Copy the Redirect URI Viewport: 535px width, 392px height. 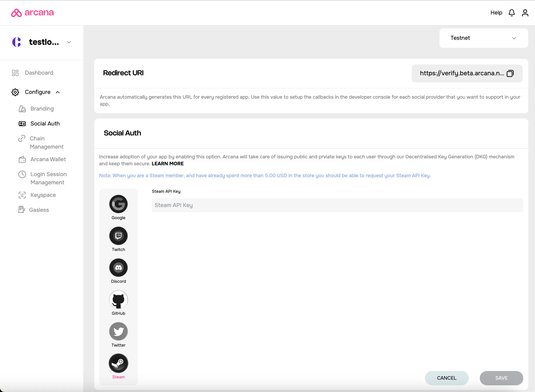coord(510,73)
